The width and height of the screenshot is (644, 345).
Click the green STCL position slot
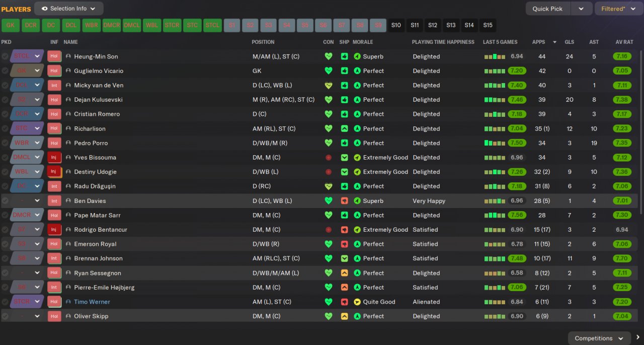click(212, 25)
